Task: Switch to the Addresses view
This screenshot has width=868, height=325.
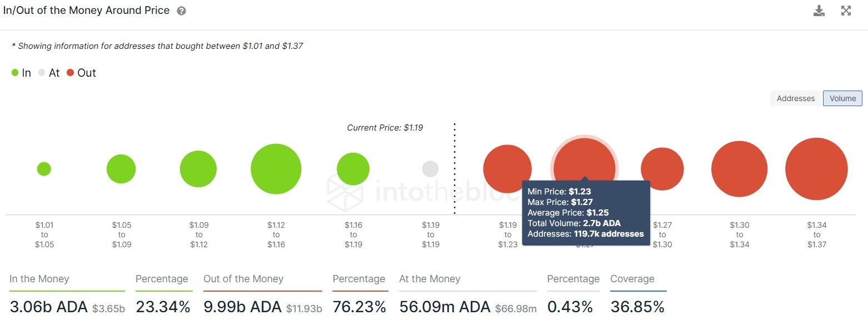Action: pyautogui.click(x=796, y=98)
